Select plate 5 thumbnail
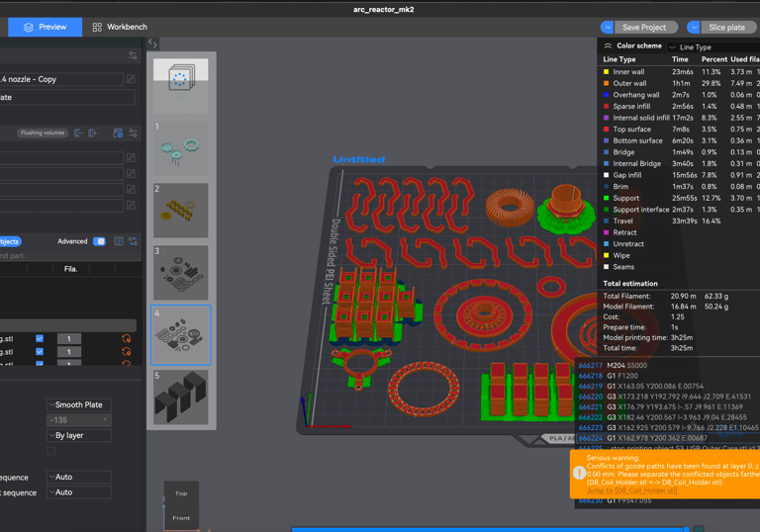The height and width of the screenshot is (532, 760). click(x=181, y=398)
